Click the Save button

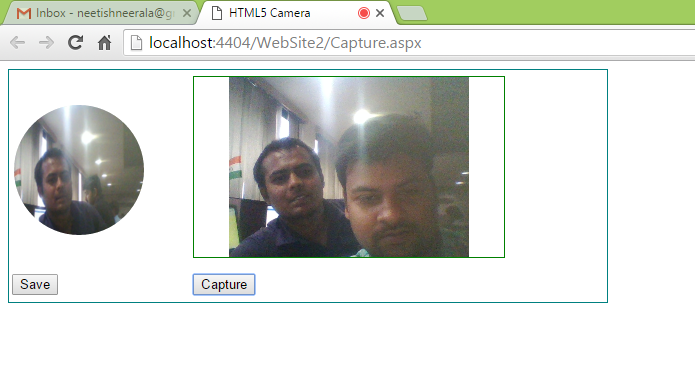pyautogui.click(x=35, y=284)
